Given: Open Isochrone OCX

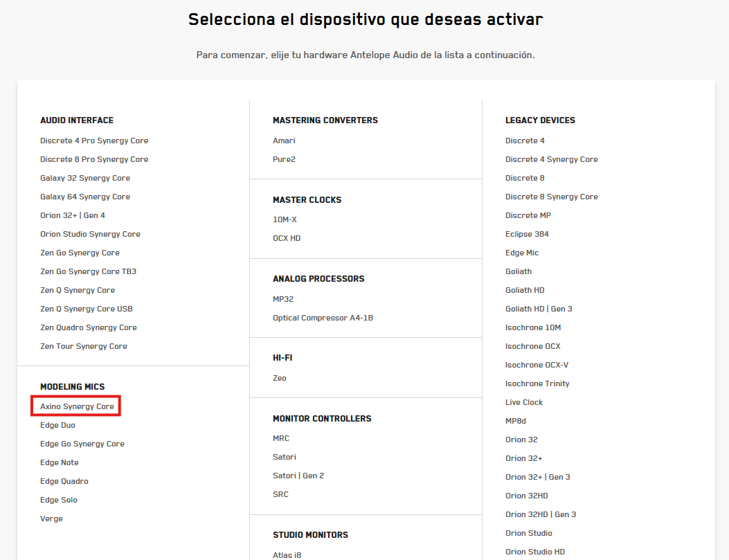Looking at the screenshot, I should (533, 346).
